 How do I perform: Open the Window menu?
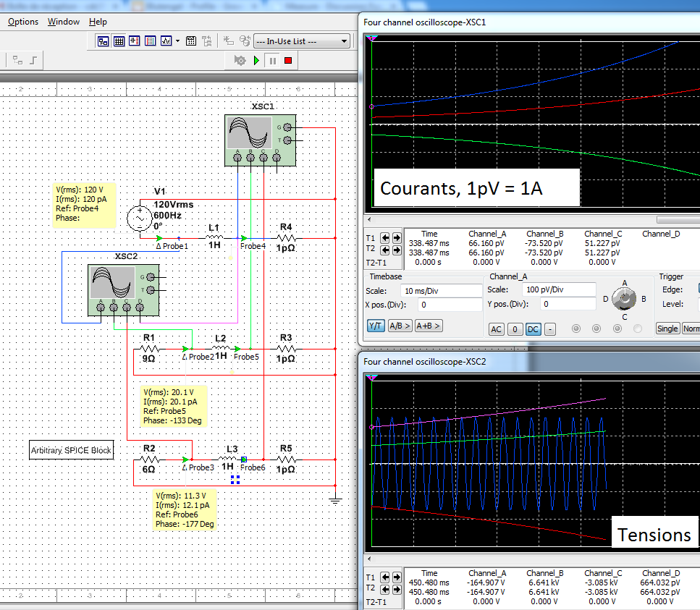coord(64,22)
